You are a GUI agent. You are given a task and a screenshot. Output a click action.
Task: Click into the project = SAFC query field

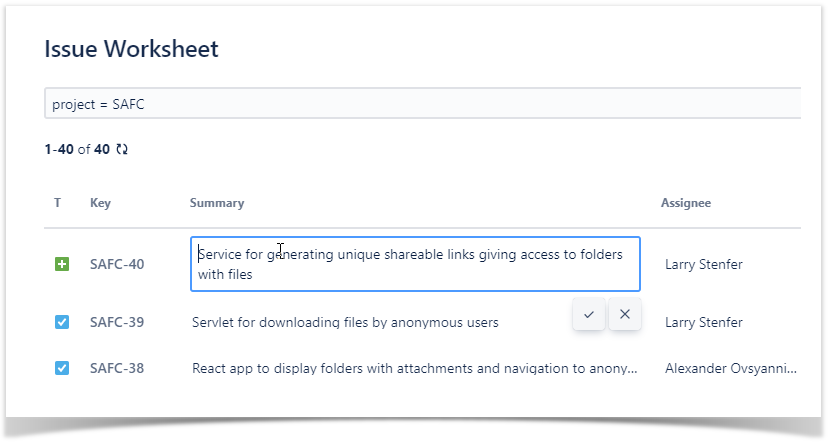tap(420, 104)
